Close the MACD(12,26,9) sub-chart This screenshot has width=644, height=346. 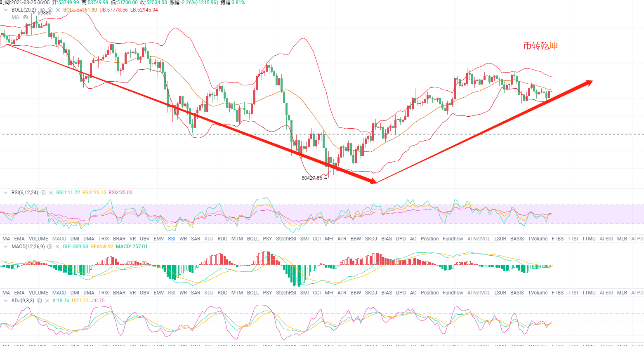[58, 247]
